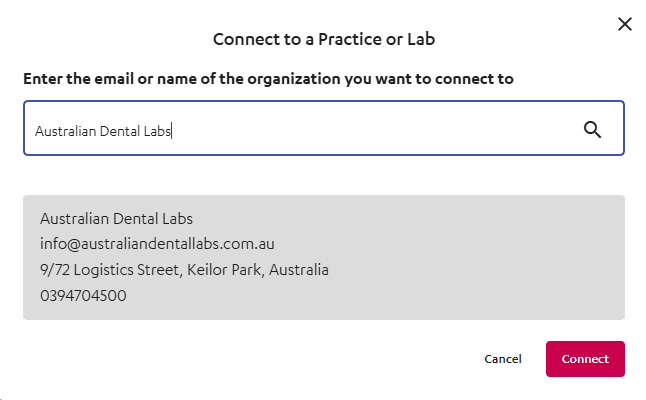The height and width of the screenshot is (400, 646).
Task: Place cursor in typed 'Australian Dental Labs' text
Action: coord(103,131)
